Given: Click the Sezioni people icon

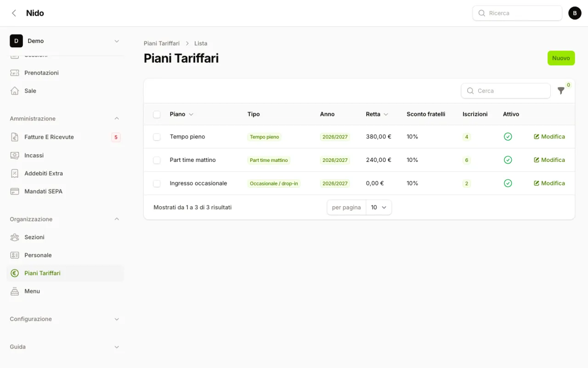Looking at the screenshot, I should 15,237.
